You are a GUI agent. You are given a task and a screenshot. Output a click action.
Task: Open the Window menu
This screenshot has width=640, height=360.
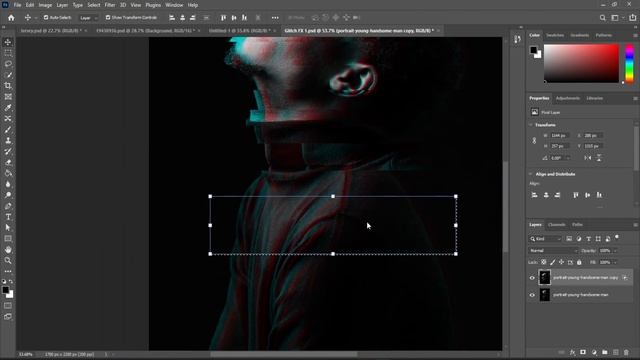174,5
